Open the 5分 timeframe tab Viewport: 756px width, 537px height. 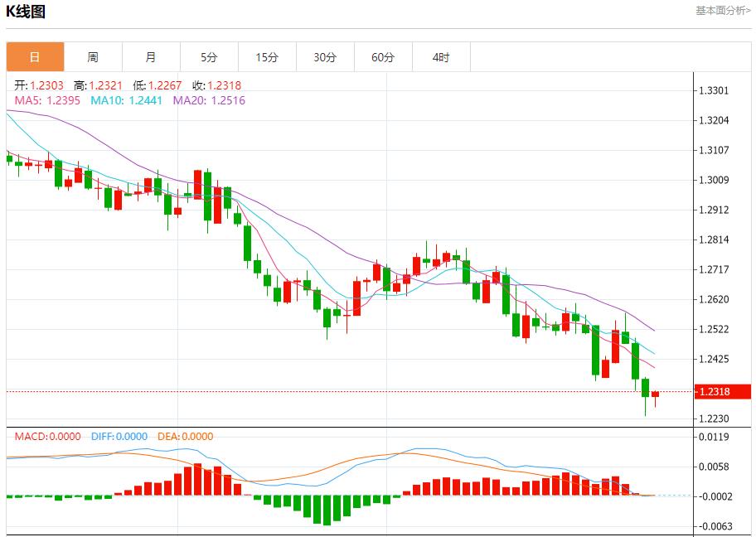tap(209, 57)
